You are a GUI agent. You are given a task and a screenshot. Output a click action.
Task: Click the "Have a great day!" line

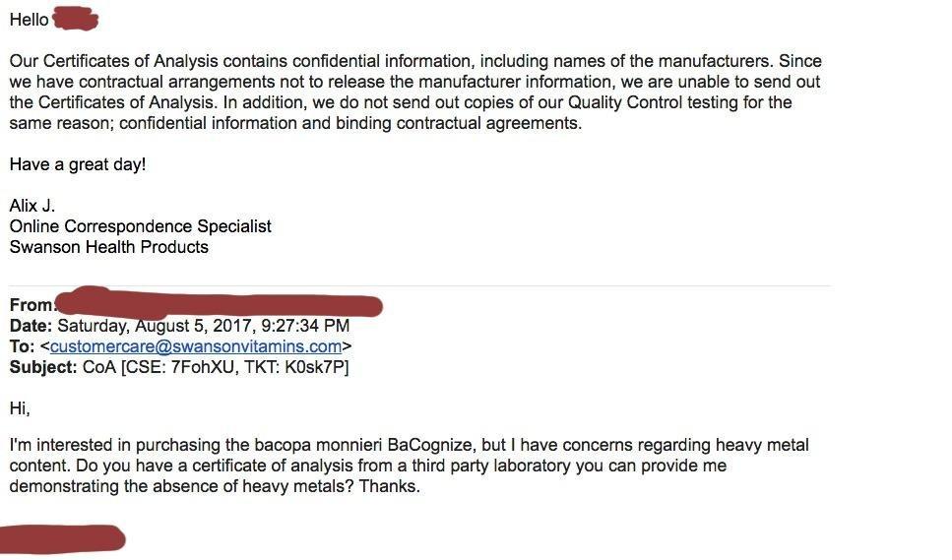click(x=78, y=164)
